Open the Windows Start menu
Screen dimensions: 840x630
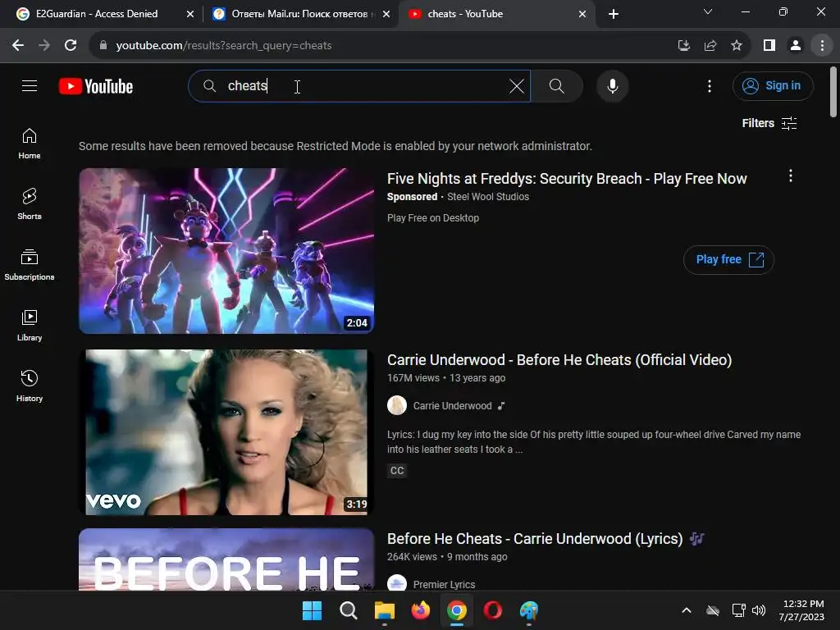pos(312,610)
